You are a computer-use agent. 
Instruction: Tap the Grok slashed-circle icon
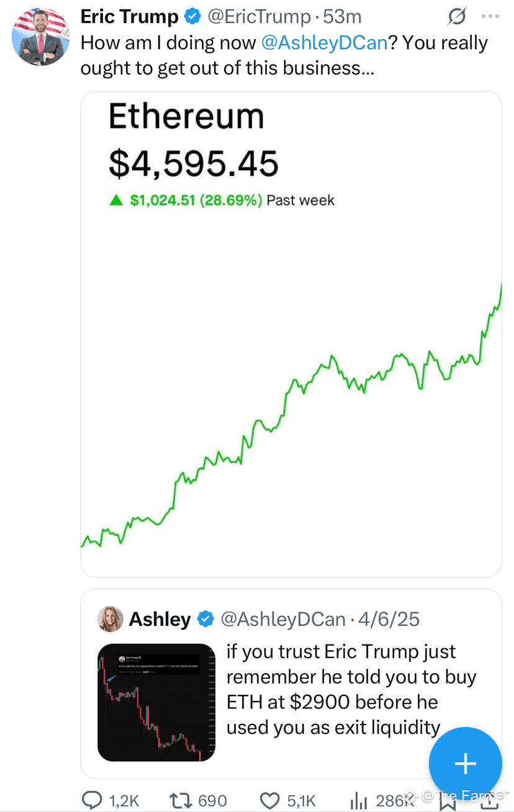pyautogui.click(x=456, y=17)
